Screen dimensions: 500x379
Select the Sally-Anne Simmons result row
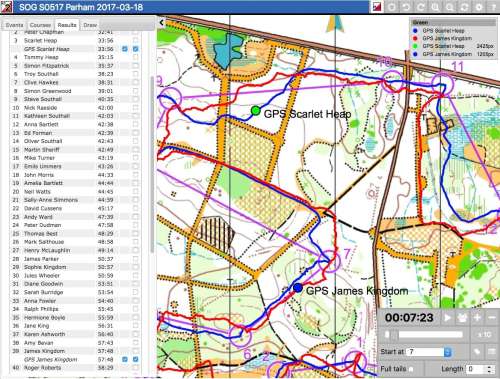point(75,200)
